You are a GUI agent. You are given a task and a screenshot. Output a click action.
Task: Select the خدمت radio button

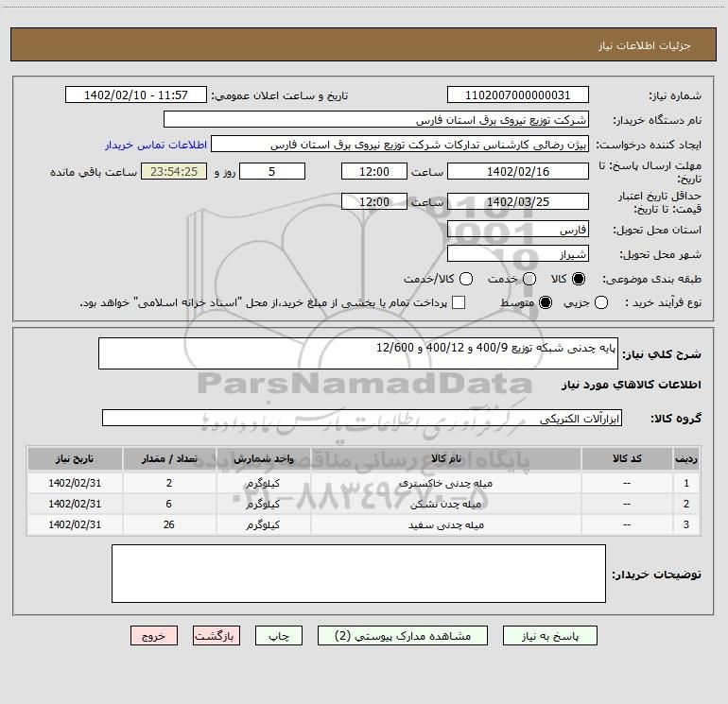(529, 279)
